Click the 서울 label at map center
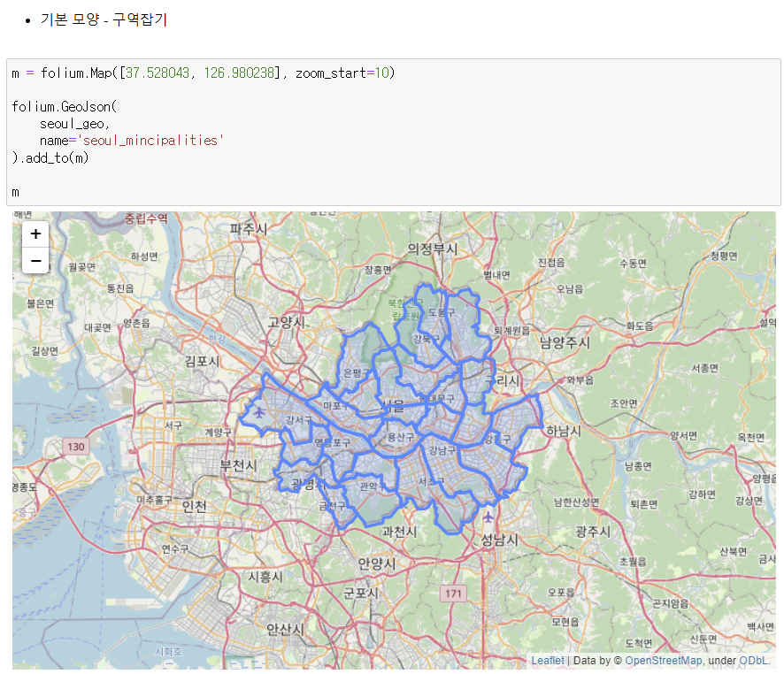Viewport: 784px width, 674px height. coord(393,406)
